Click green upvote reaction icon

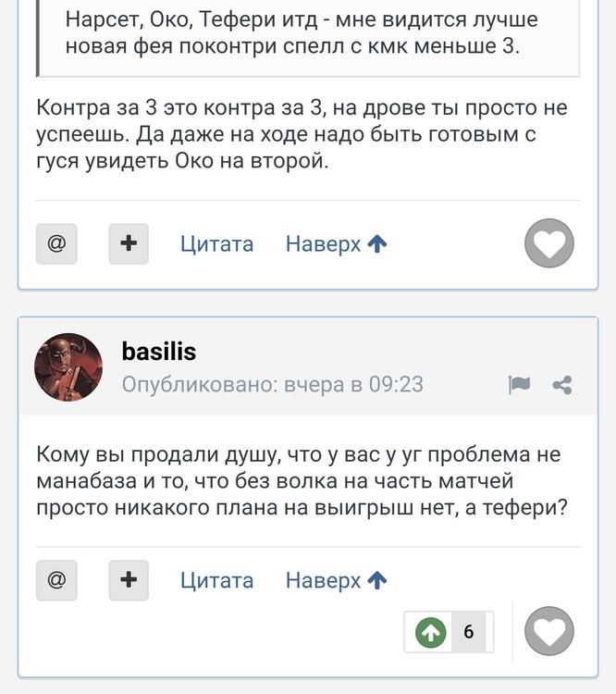point(430,632)
